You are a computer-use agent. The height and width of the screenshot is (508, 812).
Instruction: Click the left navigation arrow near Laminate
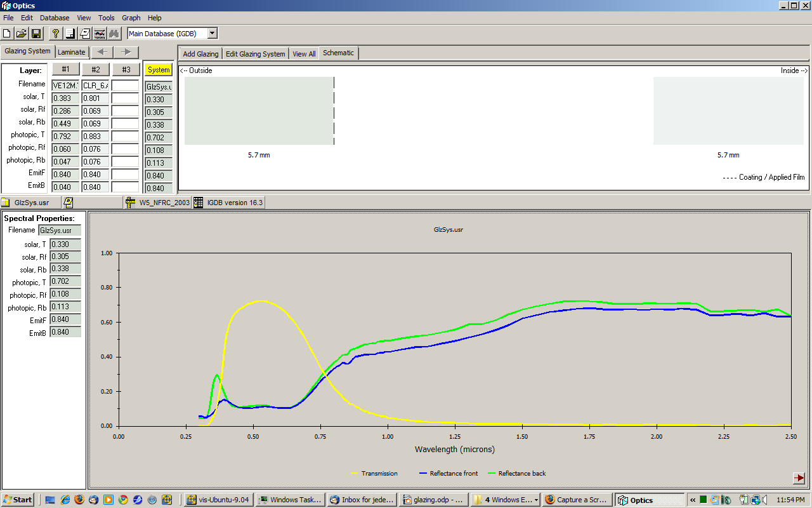click(x=101, y=52)
